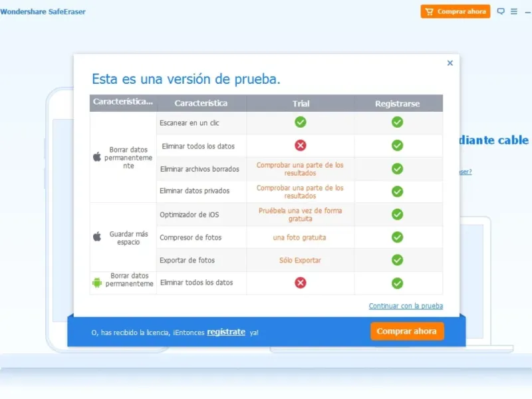Select the Optimizador de iOS feature text

coord(190,215)
